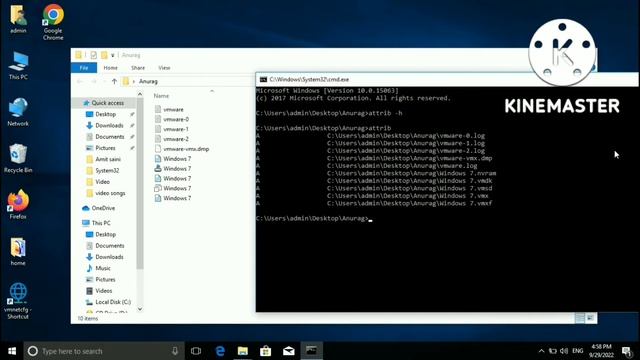Select This PC in navigation pane
Viewport: 640px width, 360px height.
(x=101, y=223)
